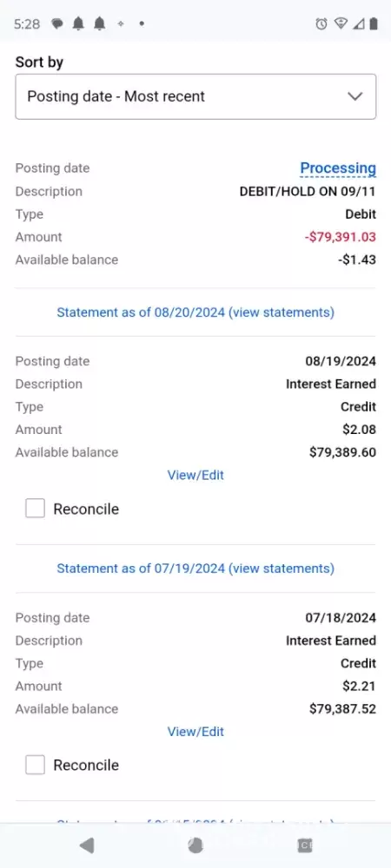Tap the recent apps navigation icon

point(305,845)
